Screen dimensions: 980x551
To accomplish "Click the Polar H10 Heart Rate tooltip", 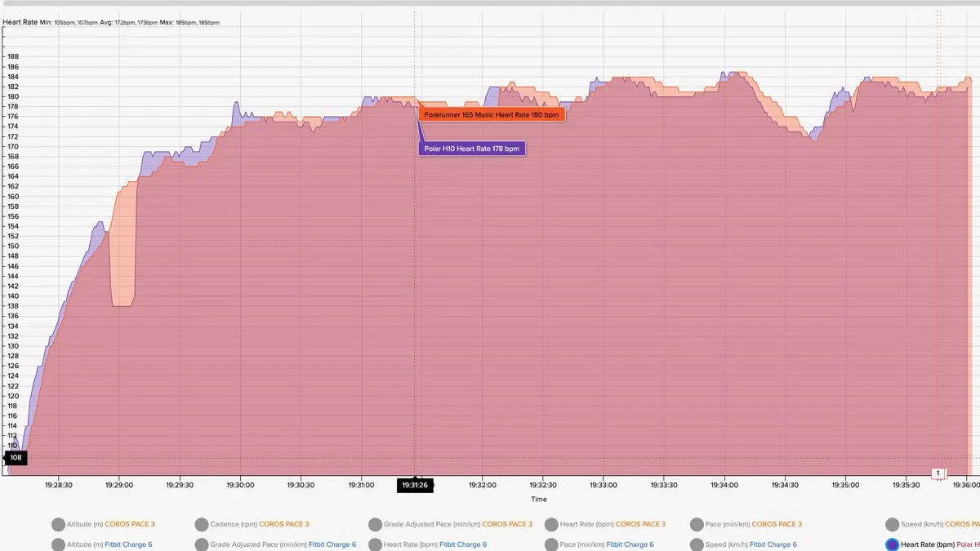I will tap(471, 149).
